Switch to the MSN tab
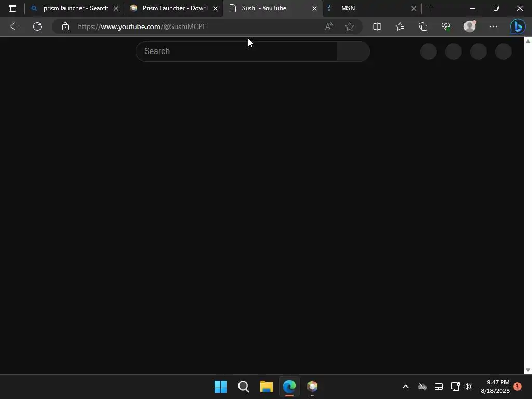Viewport: 532px width, 399px height. pyautogui.click(x=372, y=8)
